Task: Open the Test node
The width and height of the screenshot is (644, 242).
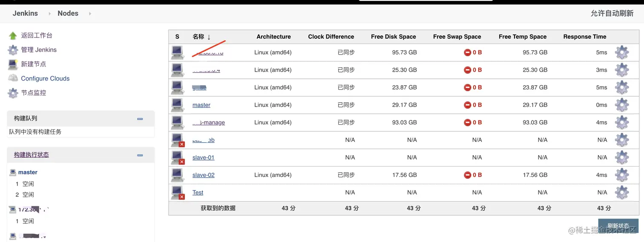Action: point(198,192)
